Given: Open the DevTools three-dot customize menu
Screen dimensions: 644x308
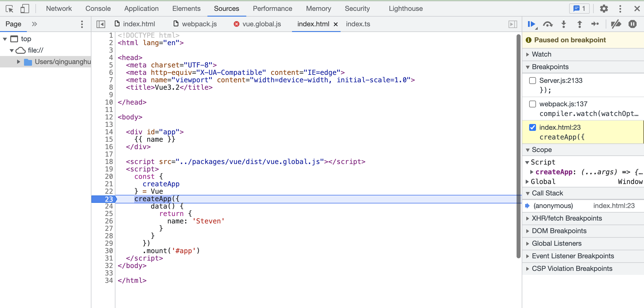Looking at the screenshot, I should (620, 9).
